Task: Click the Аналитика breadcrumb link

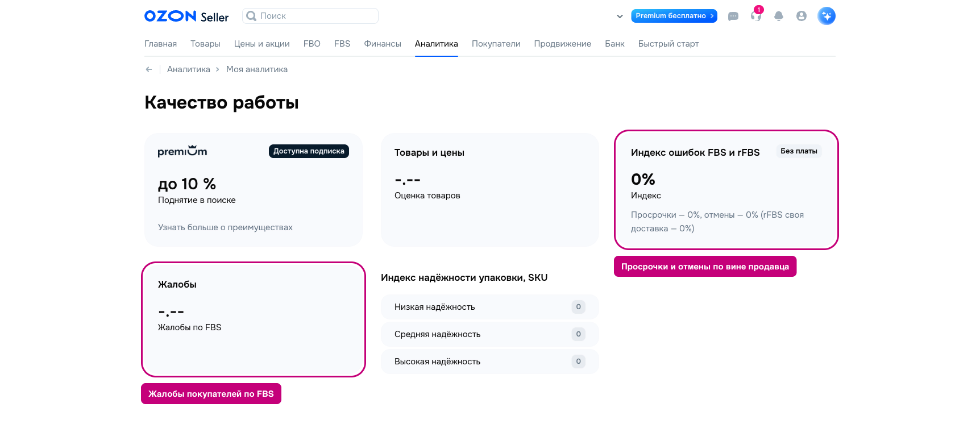Action: (189, 69)
